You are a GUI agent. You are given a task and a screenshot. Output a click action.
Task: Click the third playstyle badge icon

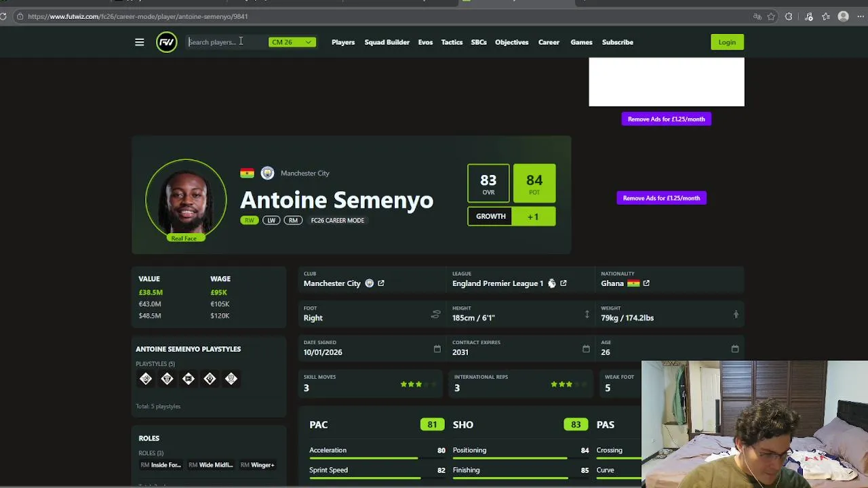coord(189,379)
